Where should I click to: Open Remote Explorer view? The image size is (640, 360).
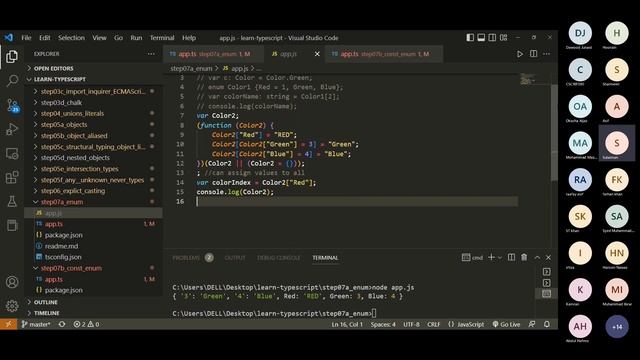coord(12,153)
